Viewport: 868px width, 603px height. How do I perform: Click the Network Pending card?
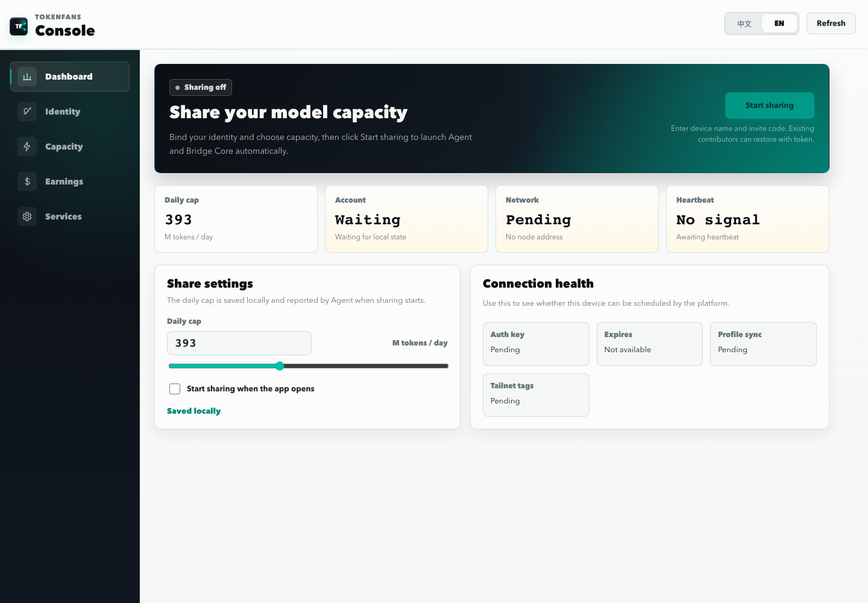point(577,219)
